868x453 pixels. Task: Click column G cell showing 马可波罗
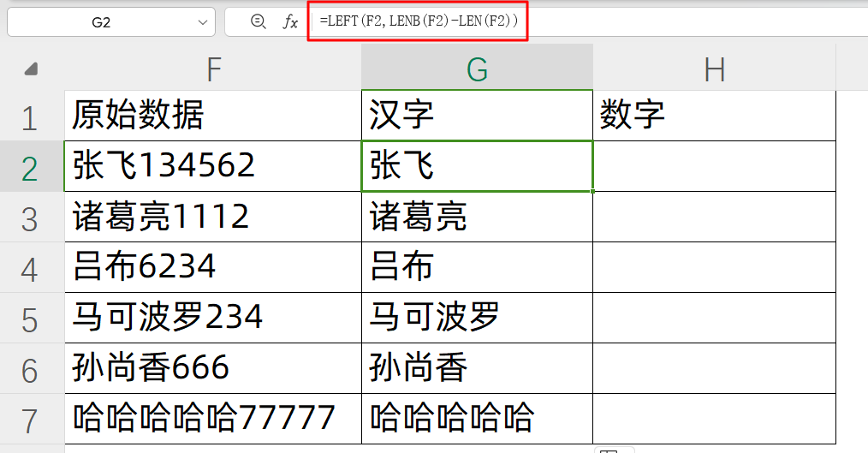tap(477, 318)
